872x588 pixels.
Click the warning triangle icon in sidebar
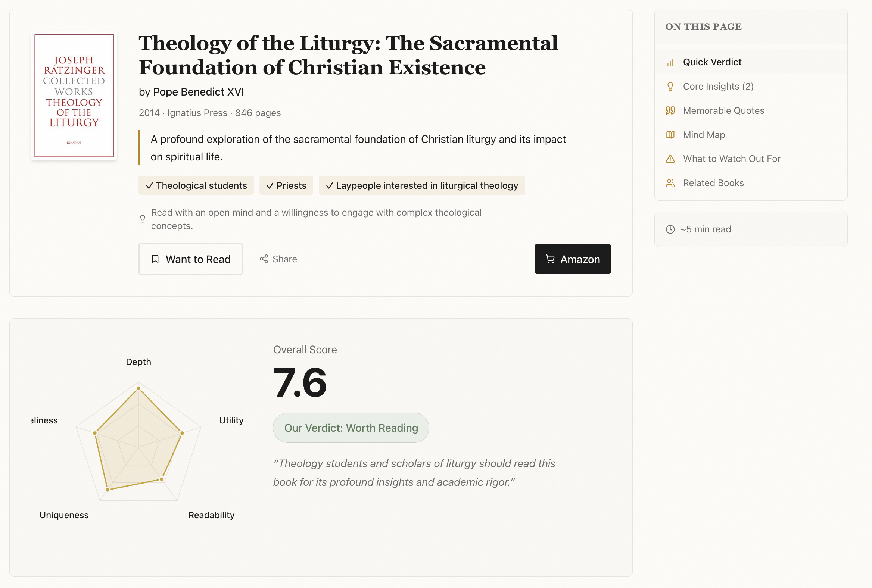click(670, 159)
